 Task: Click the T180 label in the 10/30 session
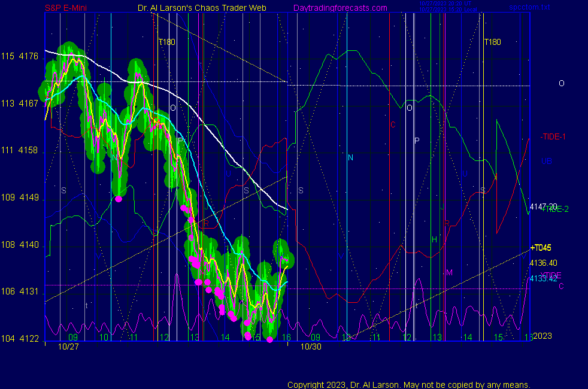click(492, 42)
